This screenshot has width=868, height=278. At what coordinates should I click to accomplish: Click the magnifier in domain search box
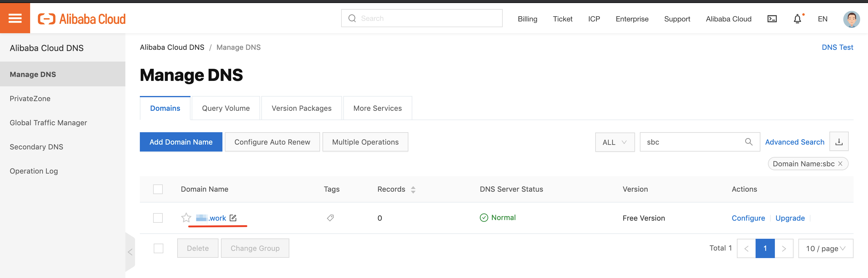748,142
